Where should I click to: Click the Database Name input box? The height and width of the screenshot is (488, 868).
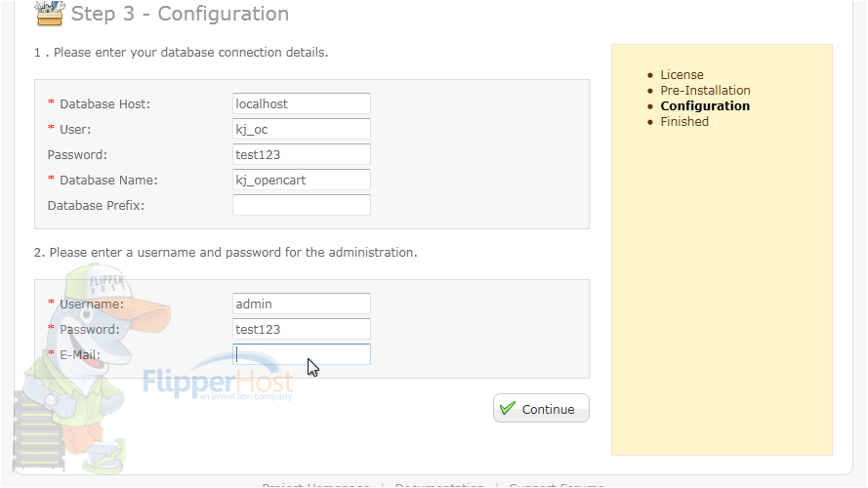(301, 180)
